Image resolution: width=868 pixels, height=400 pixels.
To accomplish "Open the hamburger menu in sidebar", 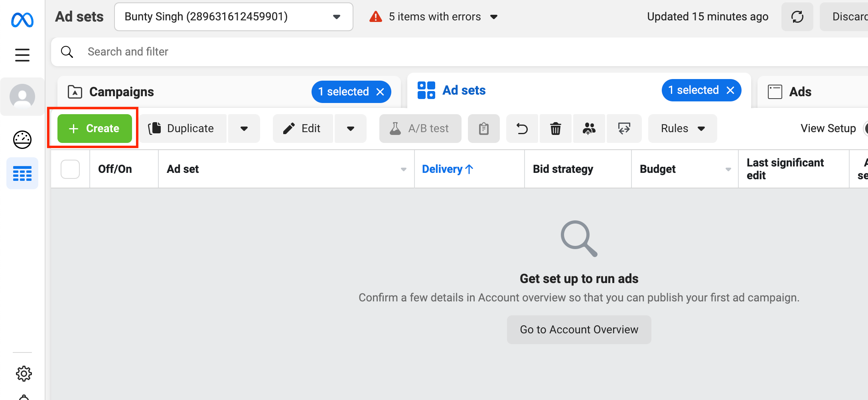I will pos(22,55).
